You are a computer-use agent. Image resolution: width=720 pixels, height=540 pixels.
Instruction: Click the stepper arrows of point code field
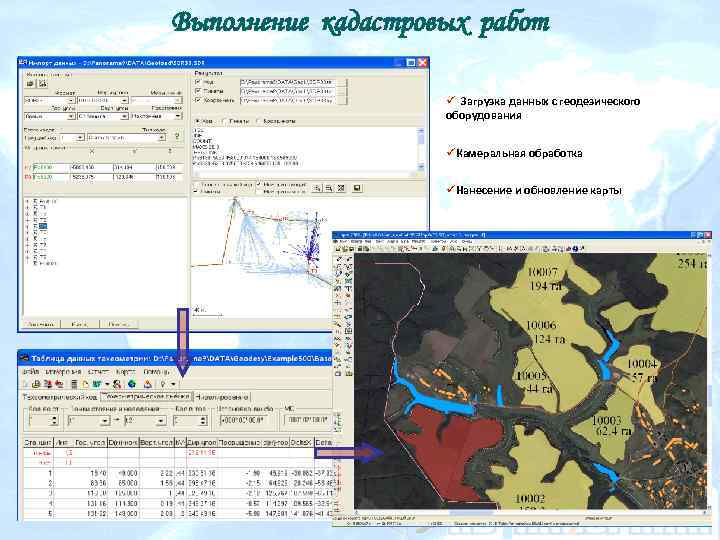pos(203,420)
